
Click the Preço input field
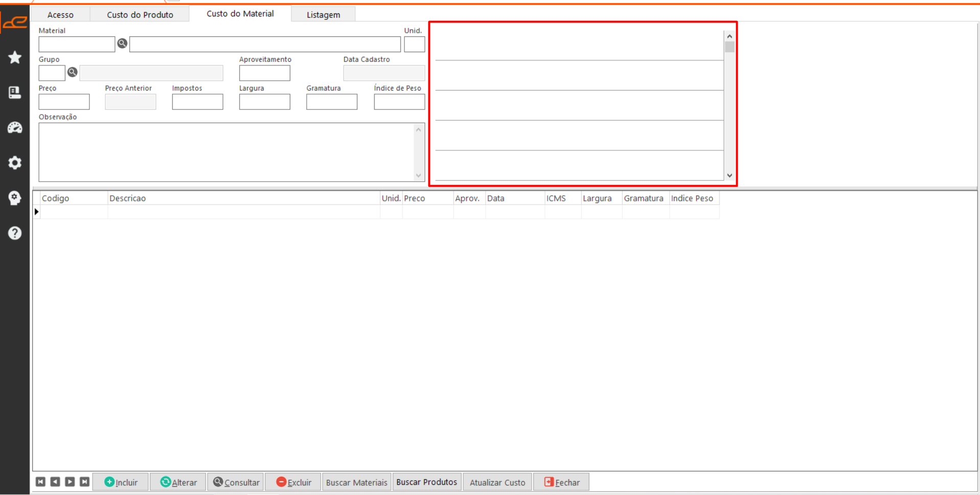click(x=64, y=102)
